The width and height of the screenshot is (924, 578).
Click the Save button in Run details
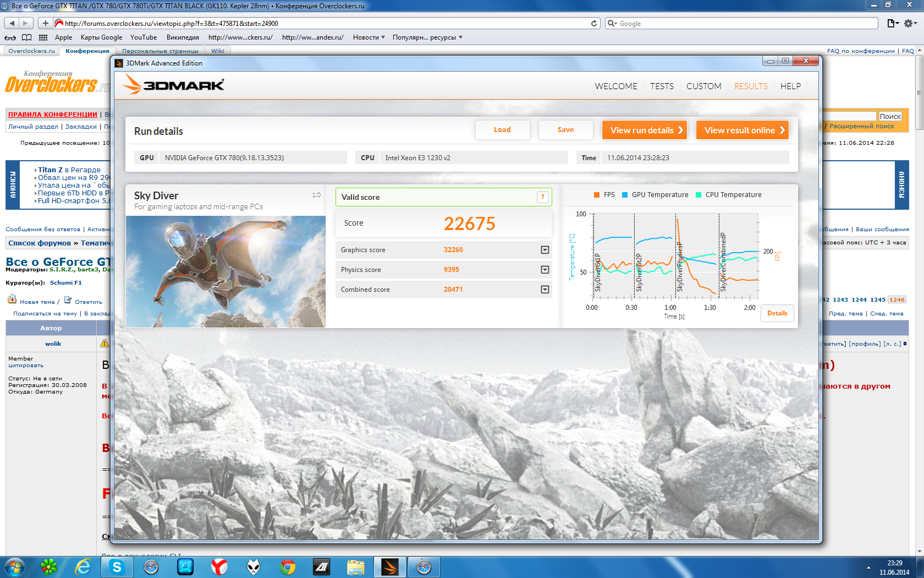click(565, 130)
